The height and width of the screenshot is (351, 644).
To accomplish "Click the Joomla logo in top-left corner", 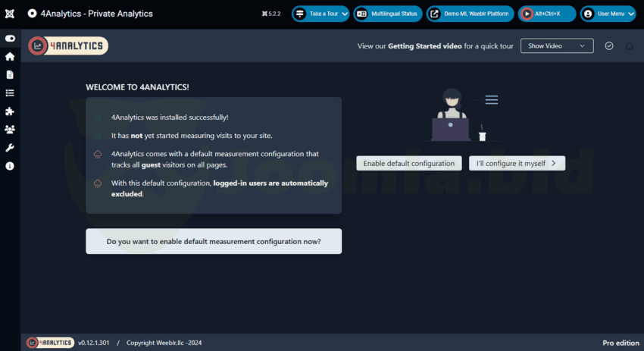I will [10, 14].
